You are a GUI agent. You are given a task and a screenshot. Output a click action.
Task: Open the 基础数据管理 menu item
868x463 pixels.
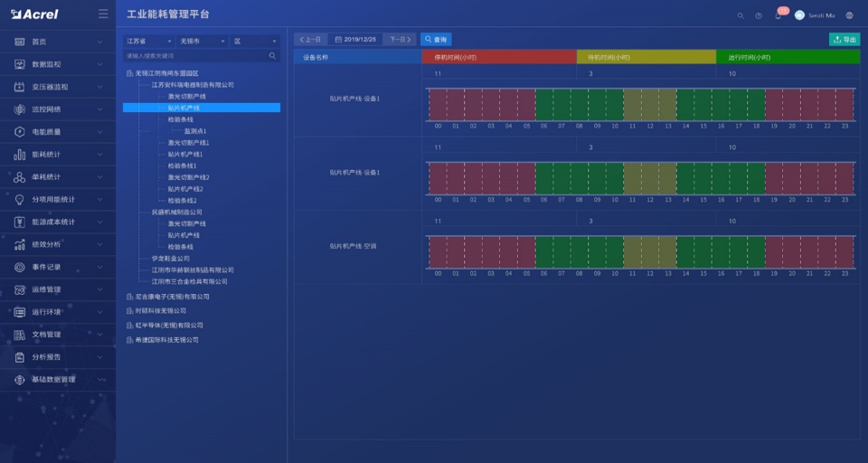coord(58,380)
